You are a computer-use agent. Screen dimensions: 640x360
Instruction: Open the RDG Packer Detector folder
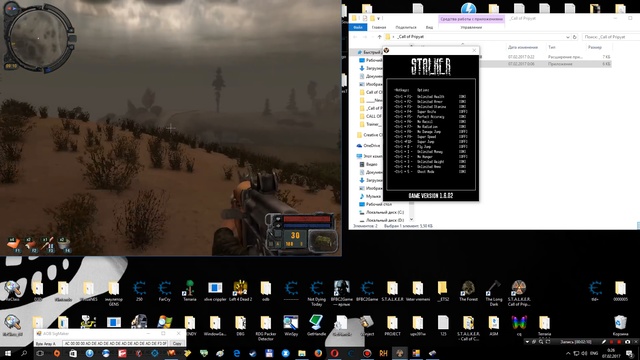pos(266,327)
